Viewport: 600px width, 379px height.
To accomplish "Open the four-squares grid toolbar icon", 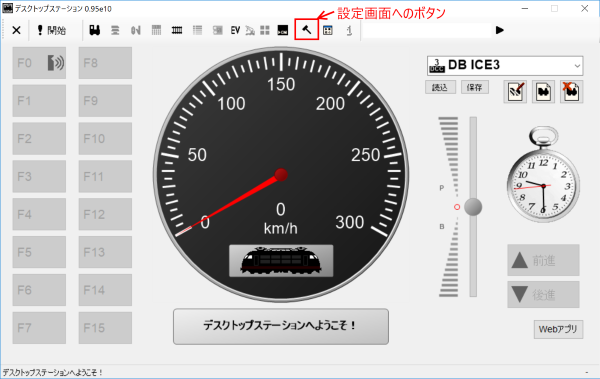I will click(x=264, y=30).
